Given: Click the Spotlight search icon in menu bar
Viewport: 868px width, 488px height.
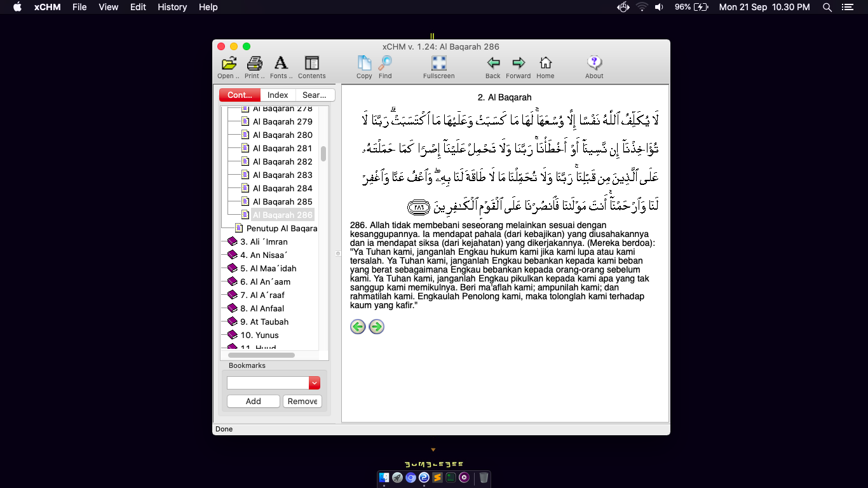Looking at the screenshot, I should click(827, 7).
